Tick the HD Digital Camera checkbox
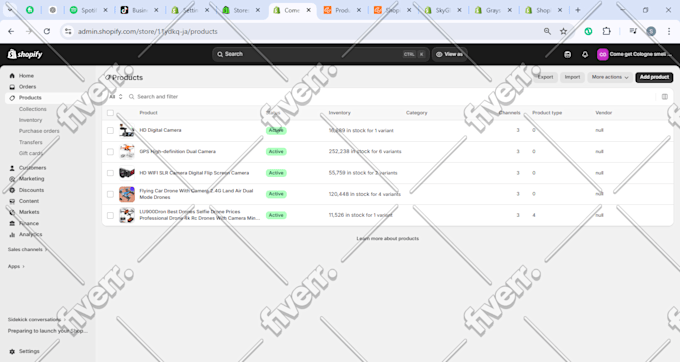 (x=110, y=130)
